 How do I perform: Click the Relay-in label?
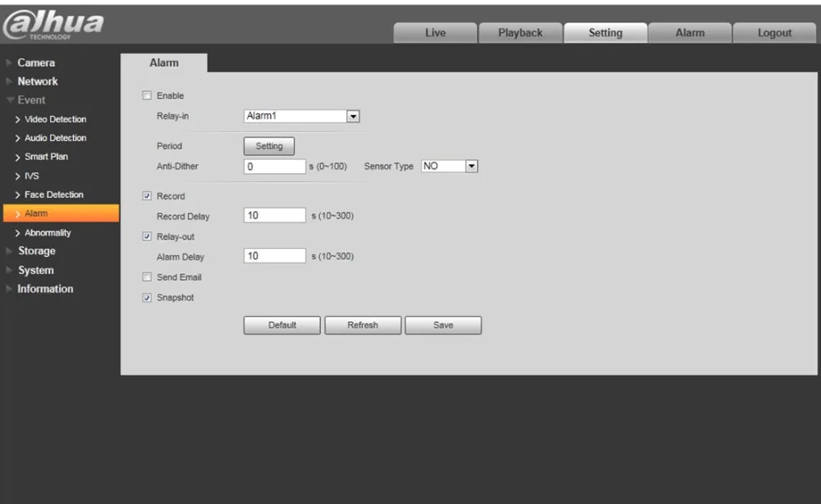172,117
